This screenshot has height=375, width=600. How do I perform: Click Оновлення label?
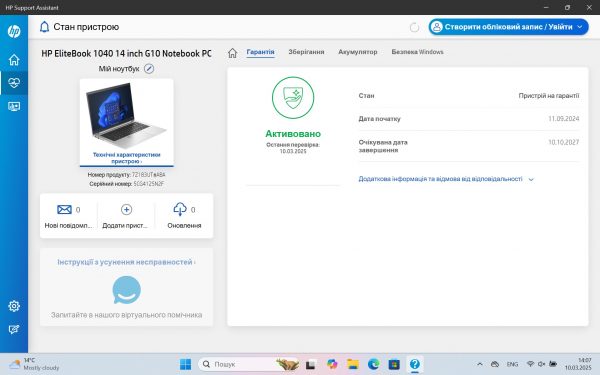click(x=184, y=225)
